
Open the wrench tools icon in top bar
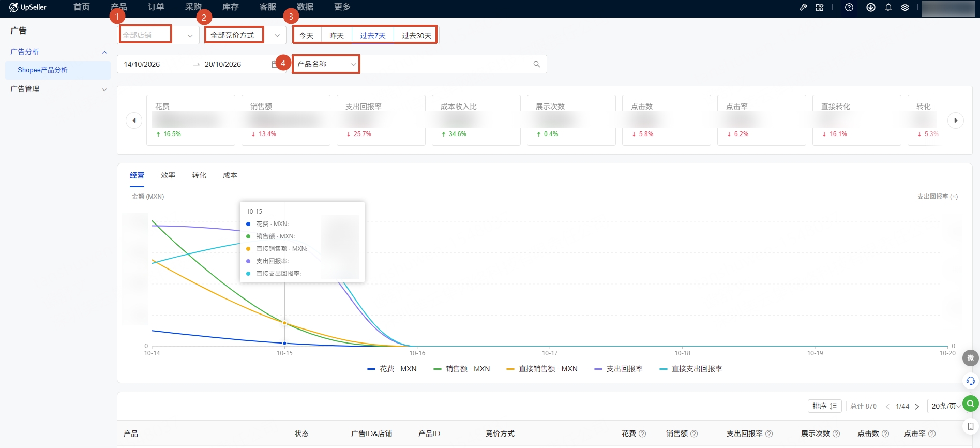(803, 7)
